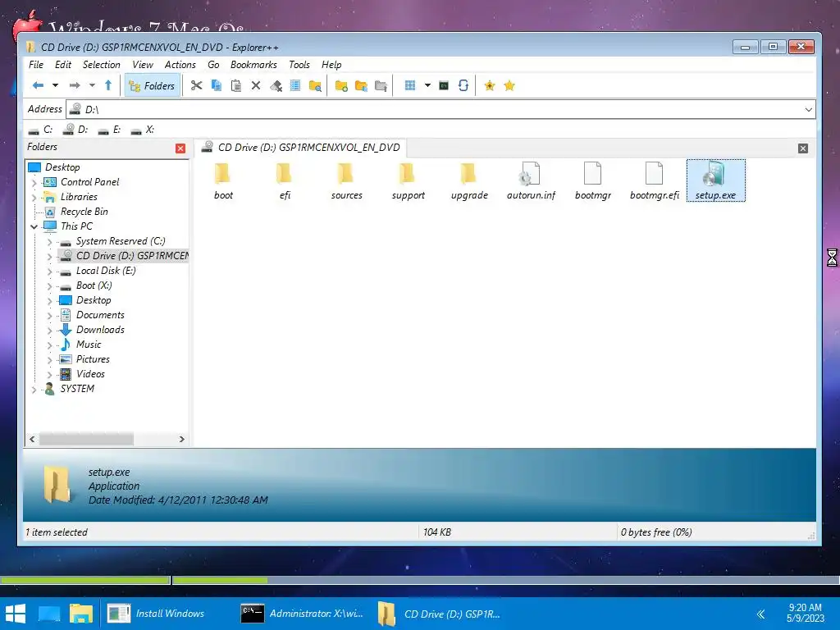Switch to the D: drive button
840x630 pixels.
(75, 130)
